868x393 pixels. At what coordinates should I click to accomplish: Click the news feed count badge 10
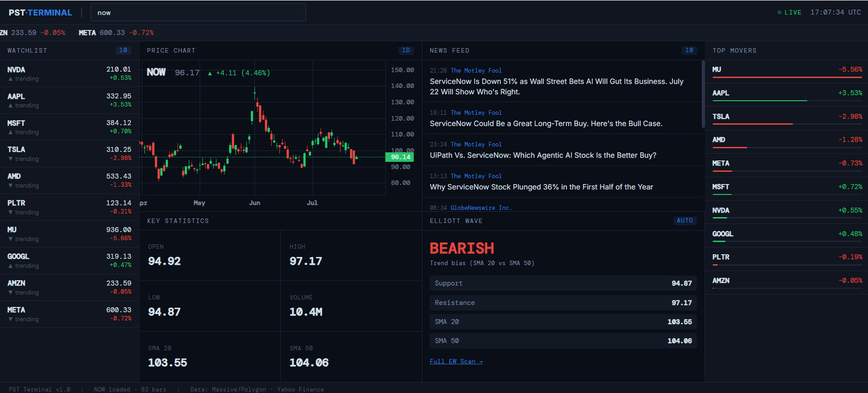(689, 50)
